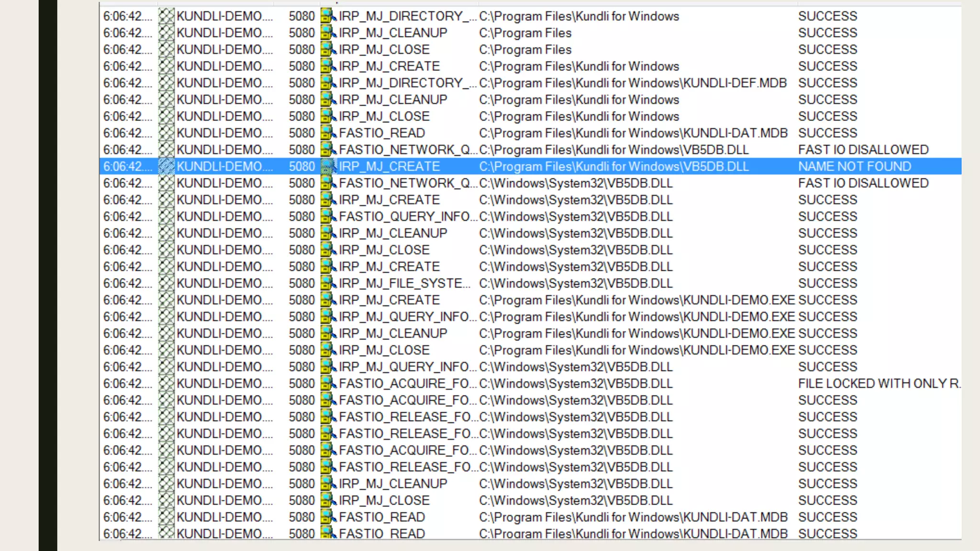Click the KUNDLI-DEF.MDB path entry
Image resolution: width=980 pixels, height=551 pixels.
633,83
